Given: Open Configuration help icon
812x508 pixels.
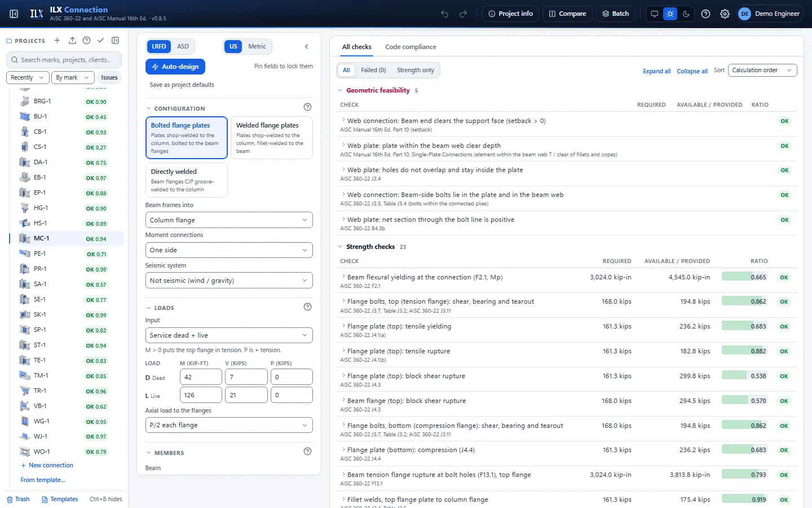Looking at the screenshot, I should tap(307, 107).
